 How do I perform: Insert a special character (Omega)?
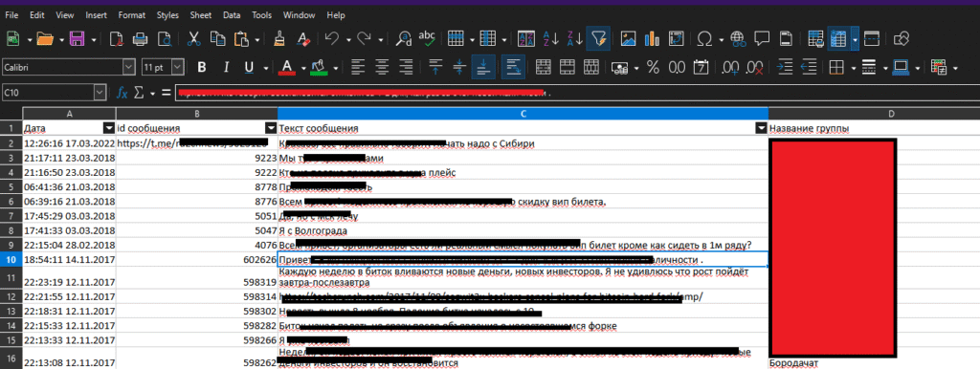[x=704, y=38]
